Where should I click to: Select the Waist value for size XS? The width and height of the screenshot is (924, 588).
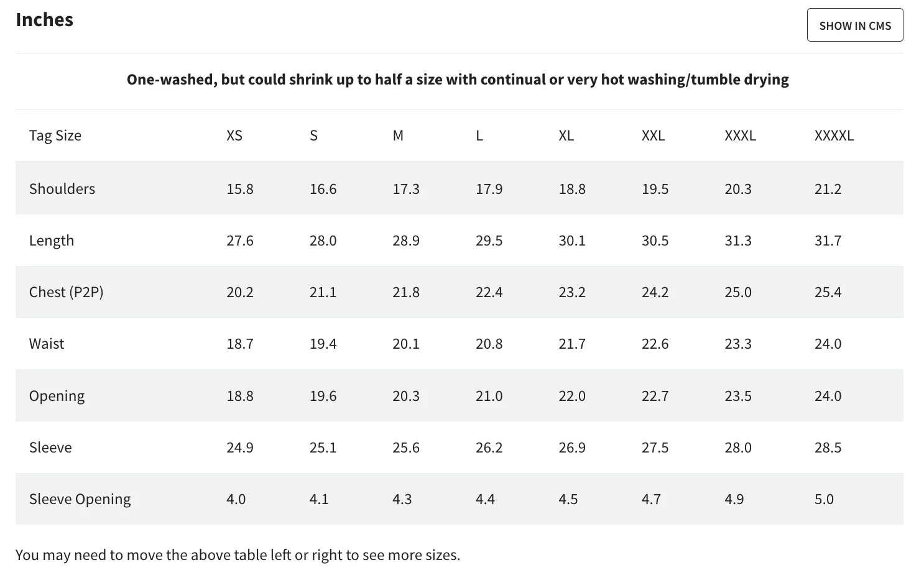(x=240, y=344)
